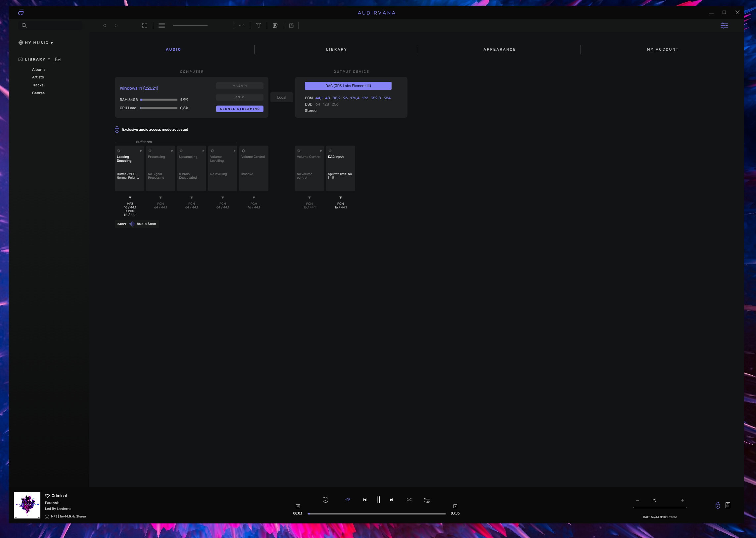Open the My Account tab
This screenshot has height=538, width=756.
pos(663,49)
